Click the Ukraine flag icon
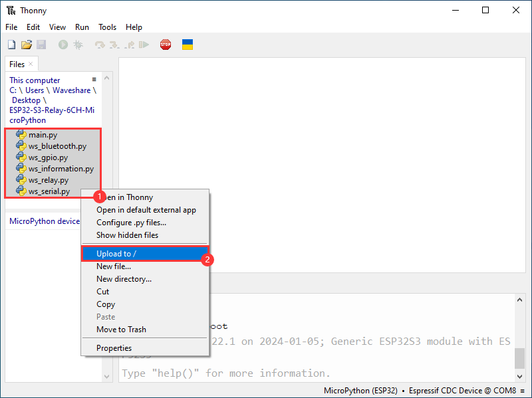 coord(188,45)
